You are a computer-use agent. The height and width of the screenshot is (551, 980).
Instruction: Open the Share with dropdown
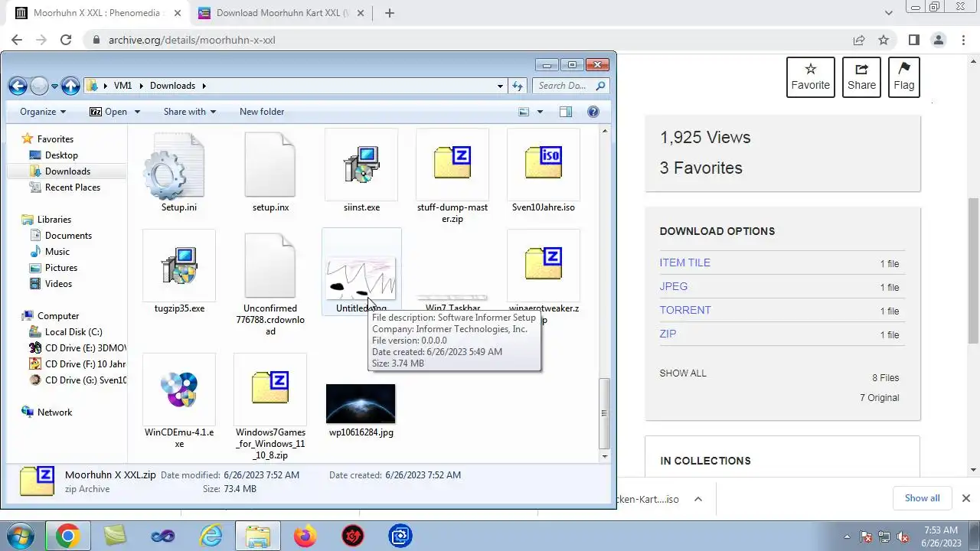click(189, 112)
